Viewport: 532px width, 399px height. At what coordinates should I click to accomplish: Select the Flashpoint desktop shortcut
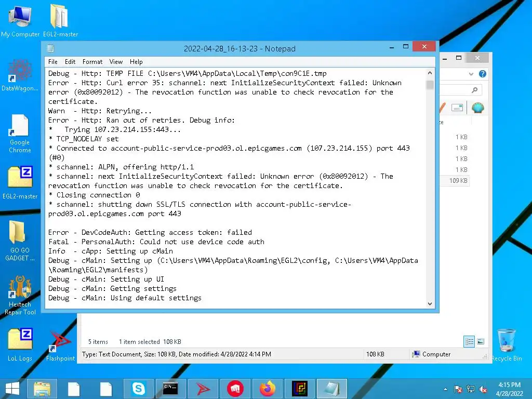click(60, 346)
